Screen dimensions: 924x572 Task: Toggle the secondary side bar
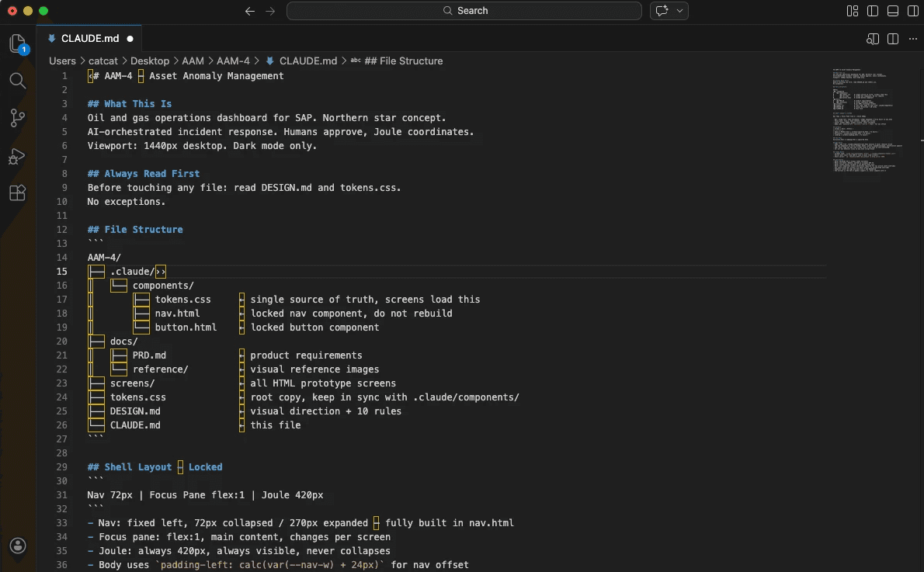click(913, 11)
